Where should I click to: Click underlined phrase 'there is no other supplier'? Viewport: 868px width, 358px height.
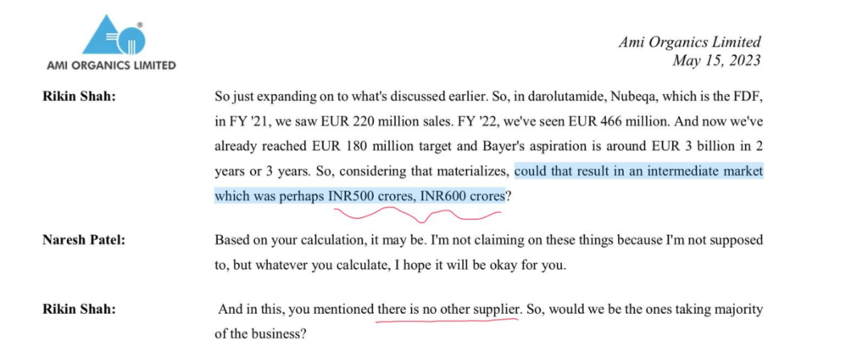point(448,310)
